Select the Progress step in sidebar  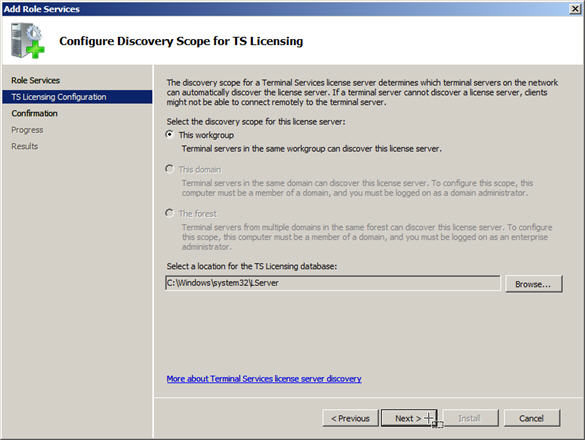pyautogui.click(x=27, y=130)
